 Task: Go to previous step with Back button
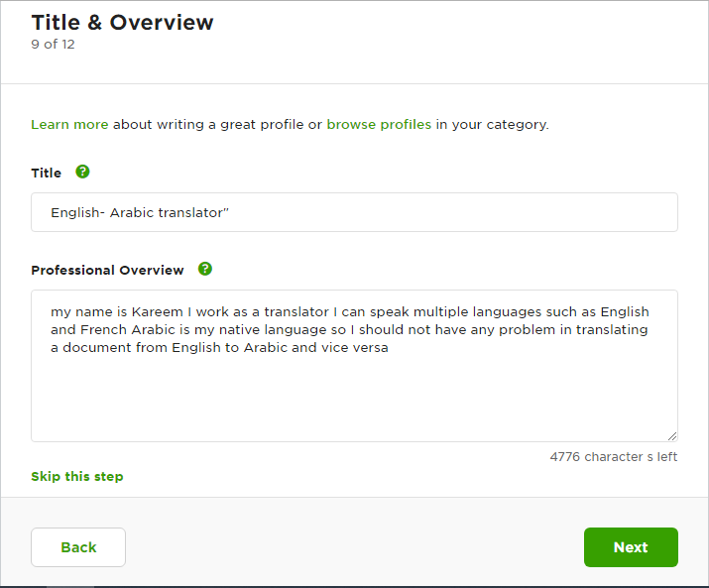tap(78, 547)
